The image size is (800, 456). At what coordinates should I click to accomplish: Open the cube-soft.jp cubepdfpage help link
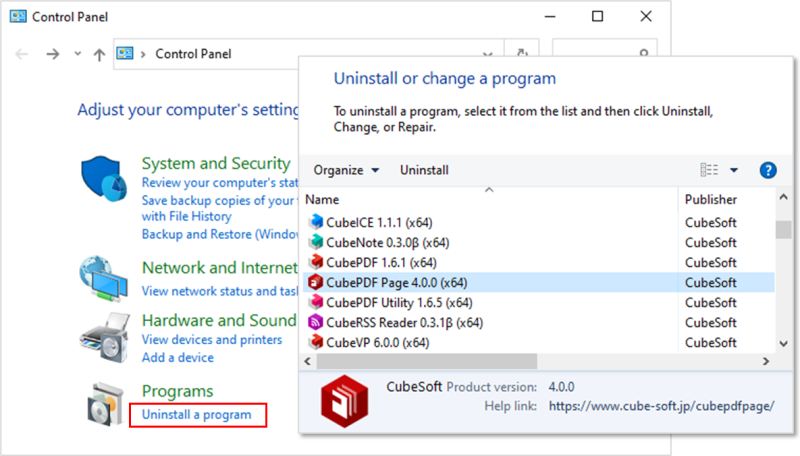pyautogui.click(x=661, y=406)
